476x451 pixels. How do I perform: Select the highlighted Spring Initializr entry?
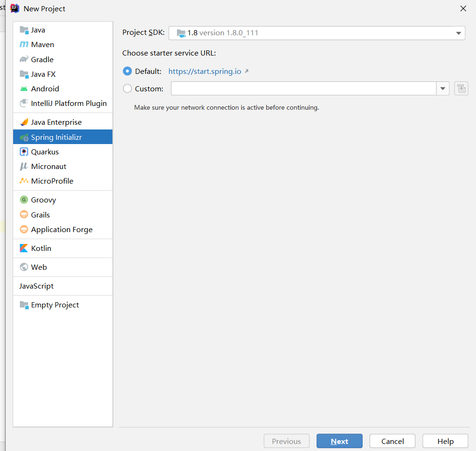tap(63, 137)
